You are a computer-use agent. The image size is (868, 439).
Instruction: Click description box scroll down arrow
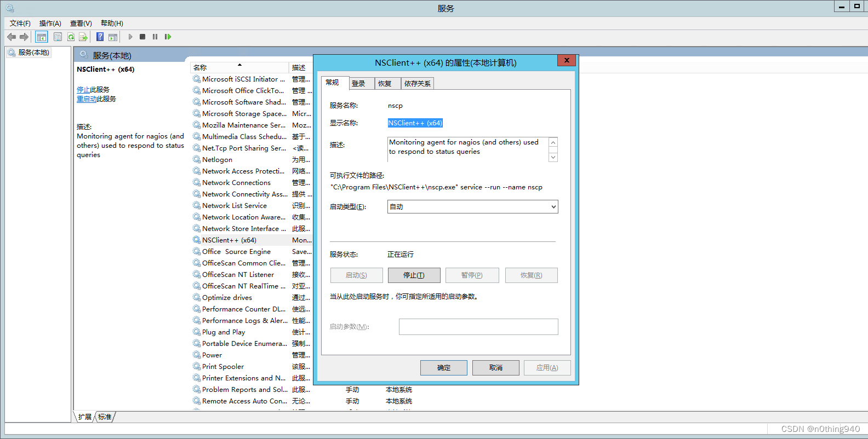click(x=553, y=157)
